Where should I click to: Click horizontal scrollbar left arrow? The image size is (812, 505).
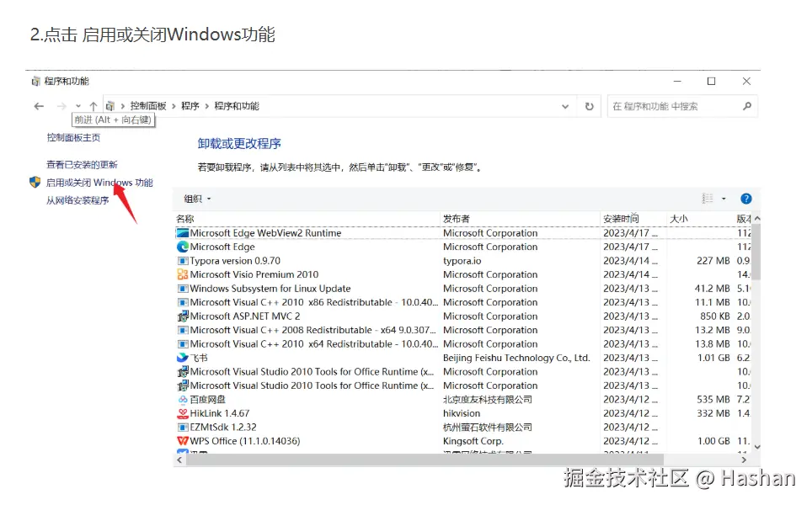(179, 460)
